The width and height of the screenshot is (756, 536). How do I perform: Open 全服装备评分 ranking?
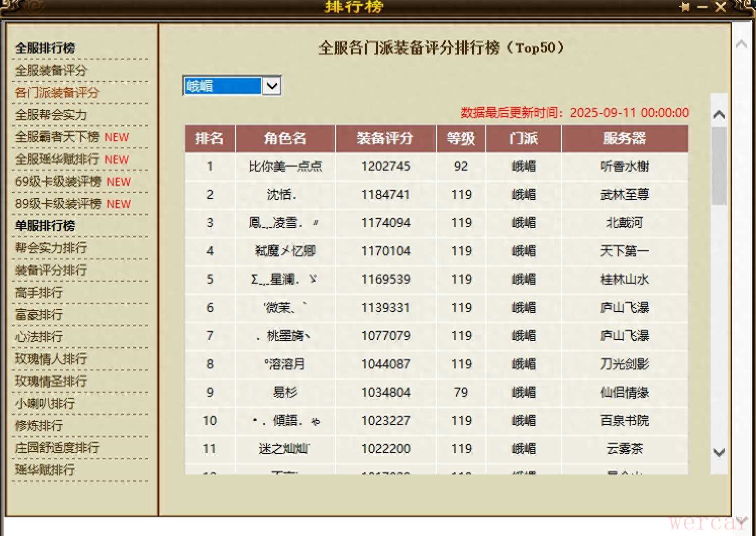pyautogui.click(x=51, y=70)
